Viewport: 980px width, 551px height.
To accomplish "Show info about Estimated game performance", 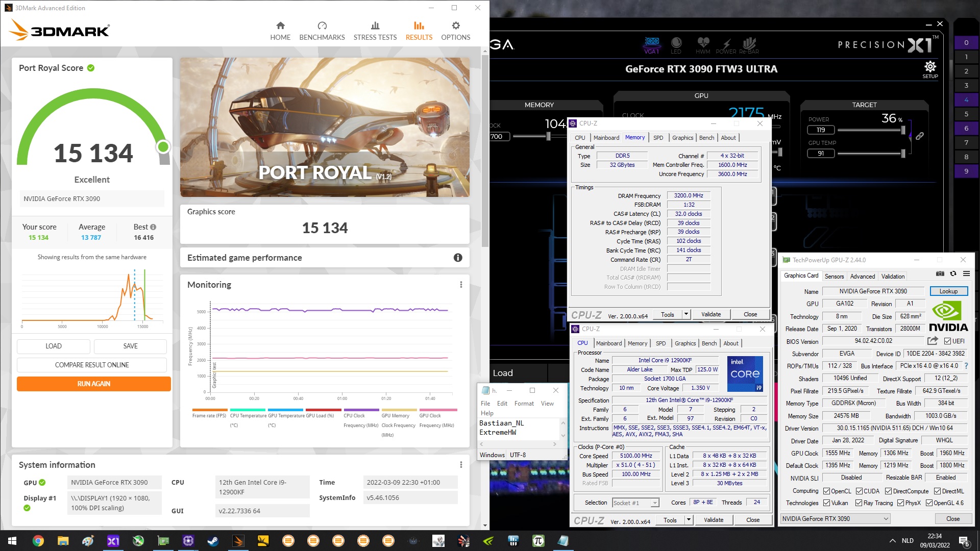I will click(x=458, y=258).
